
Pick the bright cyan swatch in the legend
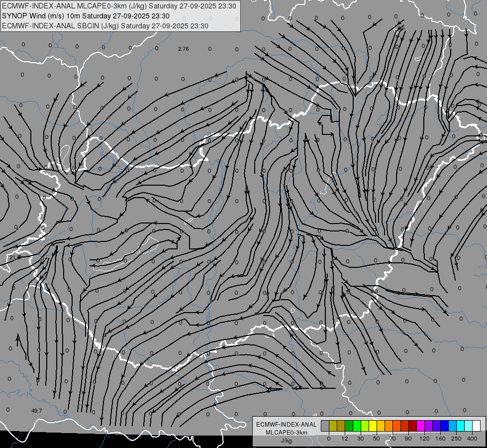pyautogui.click(x=460, y=426)
